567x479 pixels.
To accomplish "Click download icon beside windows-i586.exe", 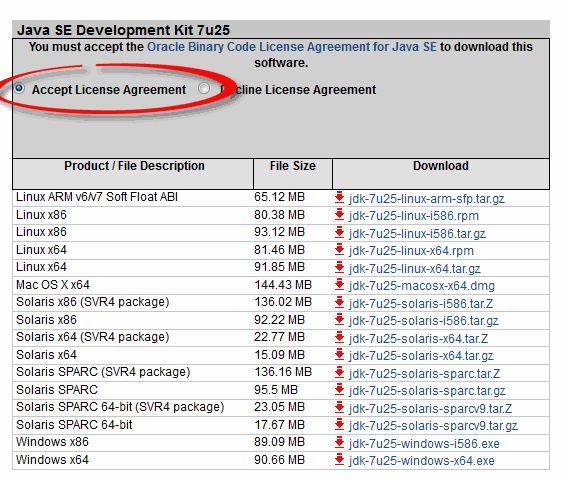I will (x=339, y=442).
